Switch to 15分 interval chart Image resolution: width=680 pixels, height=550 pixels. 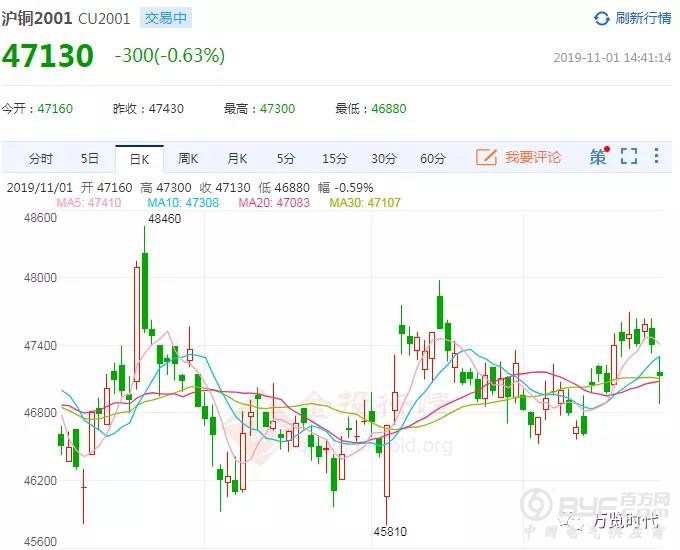[x=334, y=158]
